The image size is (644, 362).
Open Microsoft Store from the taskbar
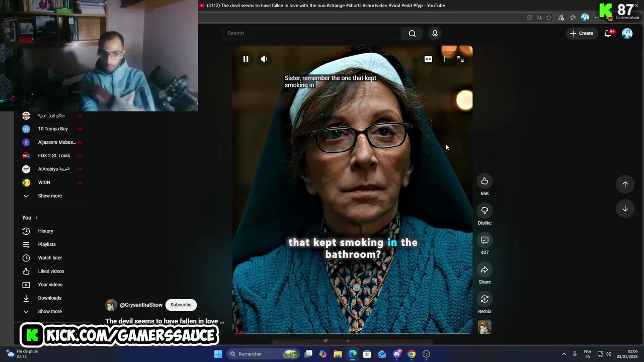click(367, 354)
